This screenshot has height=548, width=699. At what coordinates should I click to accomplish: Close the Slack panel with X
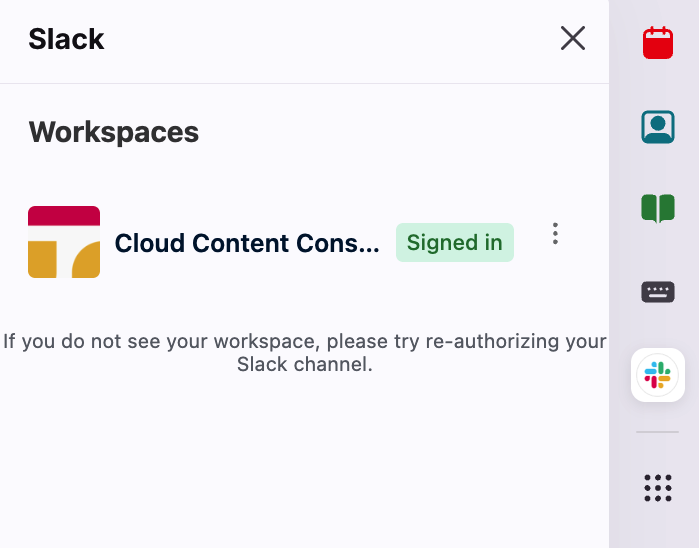pyautogui.click(x=573, y=39)
